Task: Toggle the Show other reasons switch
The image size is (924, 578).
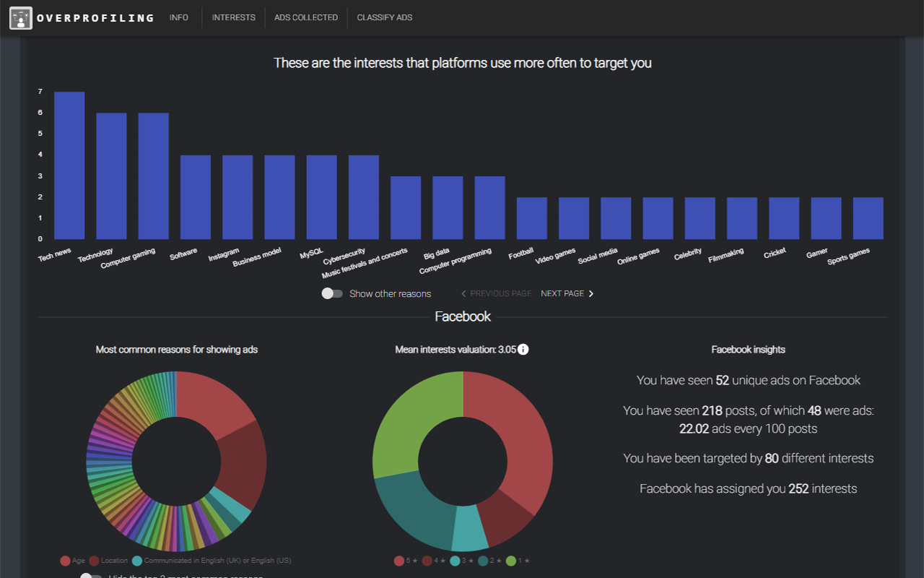Action: [x=332, y=293]
